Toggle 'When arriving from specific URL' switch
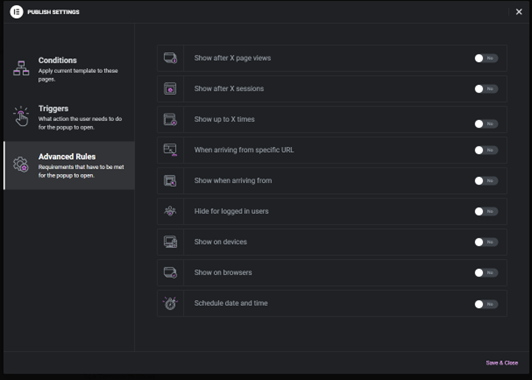 click(486, 150)
